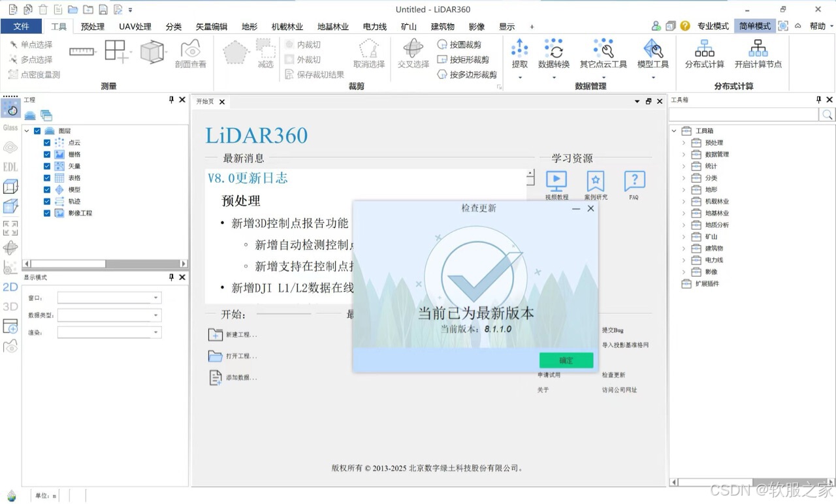Expand 数据管理 in the toolbox tree

coord(684,154)
